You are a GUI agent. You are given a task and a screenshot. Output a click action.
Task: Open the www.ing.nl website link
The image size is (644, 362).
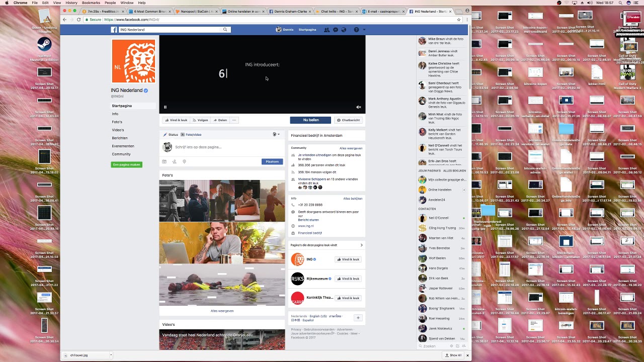(x=306, y=226)
